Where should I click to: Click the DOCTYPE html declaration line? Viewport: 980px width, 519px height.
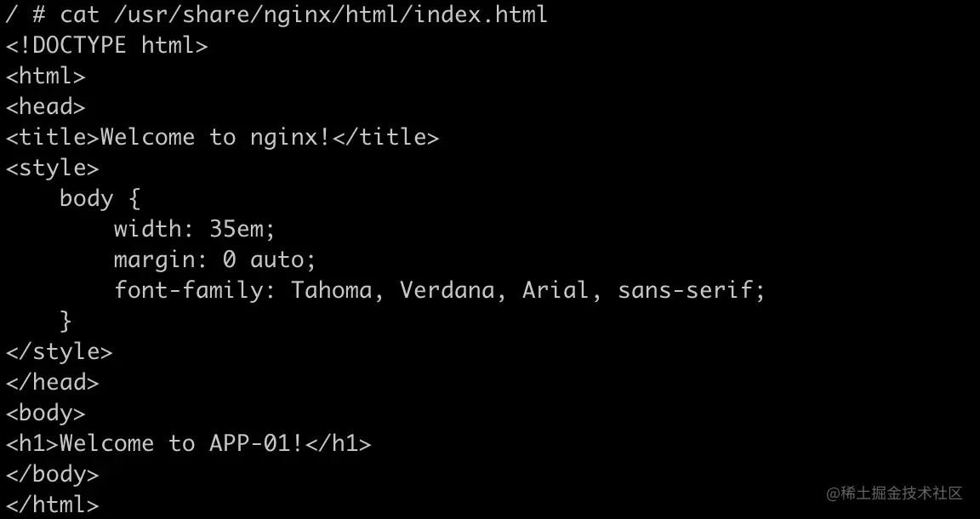point(107,46)
